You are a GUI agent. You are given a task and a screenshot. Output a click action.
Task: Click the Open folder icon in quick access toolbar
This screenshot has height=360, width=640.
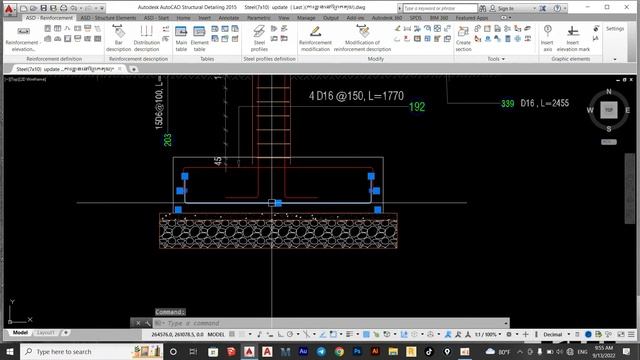click(33, 8)
